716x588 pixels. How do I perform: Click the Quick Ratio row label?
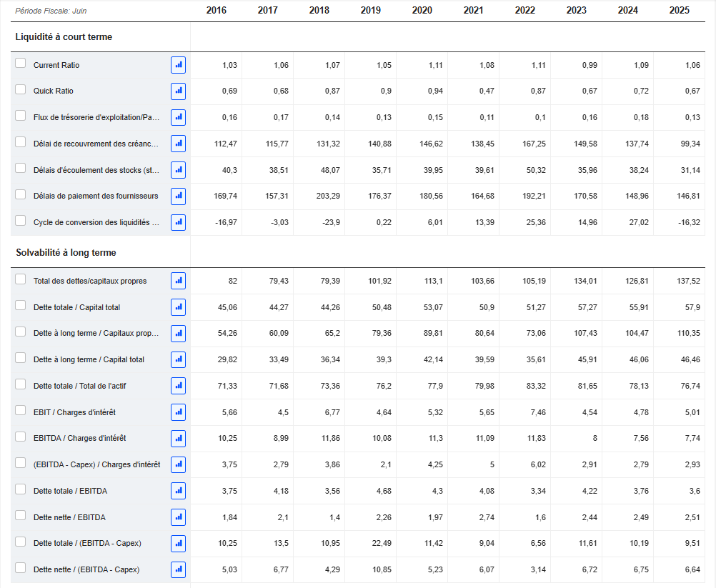click(54, 91)
